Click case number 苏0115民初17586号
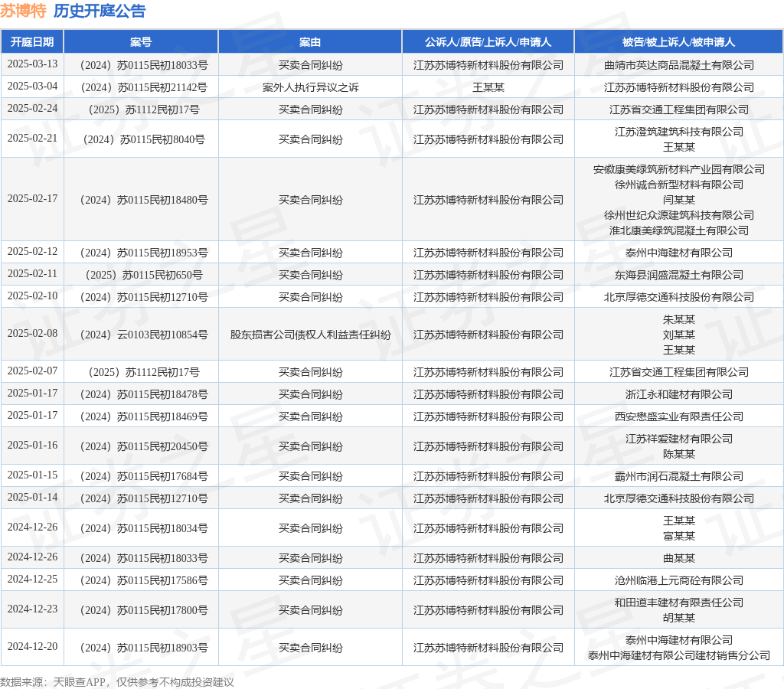 click(144, 580)
